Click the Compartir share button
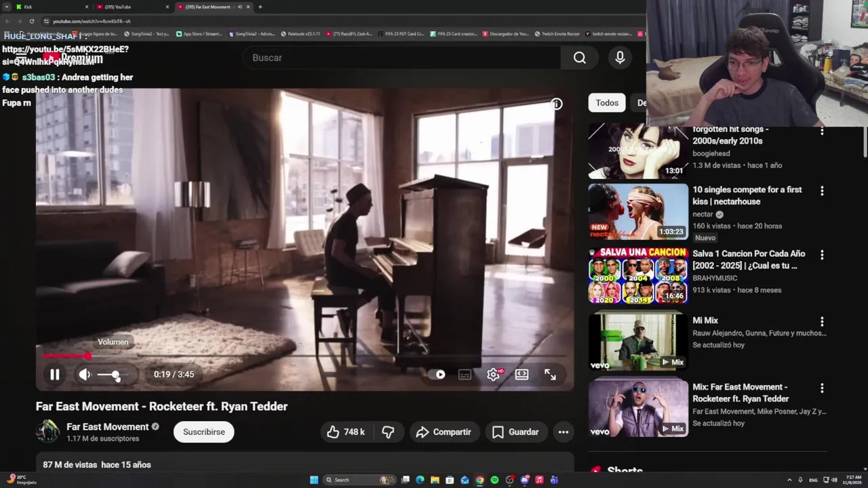Viewport: 868px width, 488px height. (443, 432)
